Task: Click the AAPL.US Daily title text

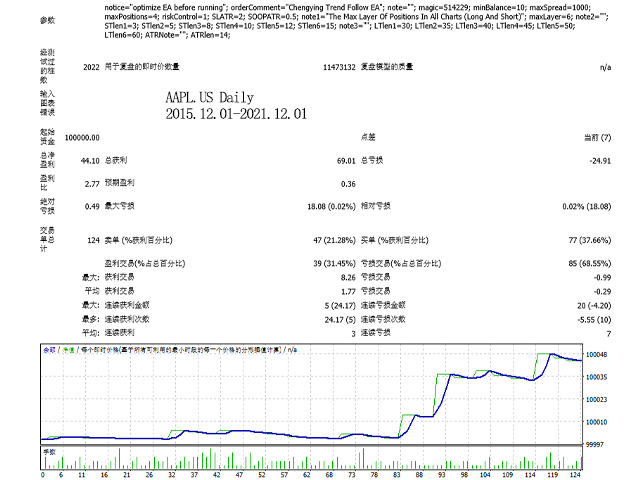Action: click(x=209, y=97)
